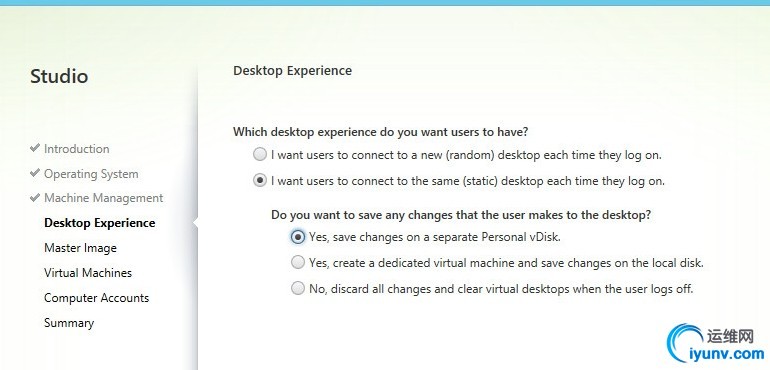This screenshot has width=770, height=370.
Task: Jump to Virtual Machines step
Action: (x=88, y=273)
